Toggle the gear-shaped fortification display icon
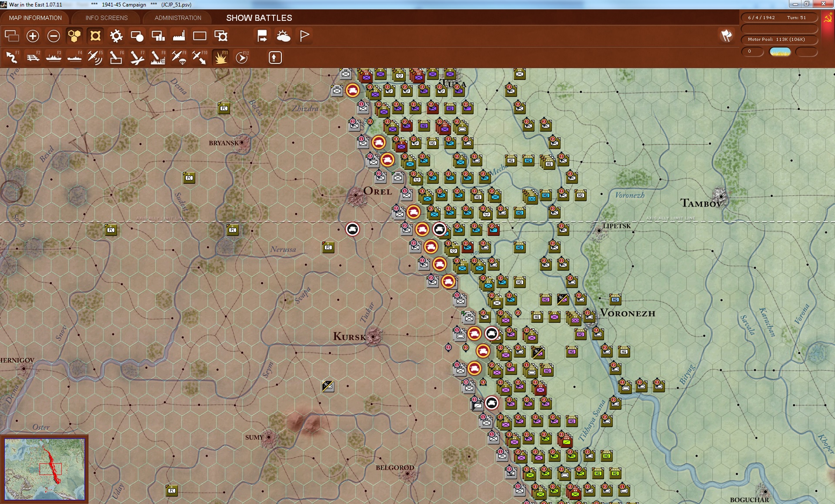The image size is (835, 504). click(116, 36)
